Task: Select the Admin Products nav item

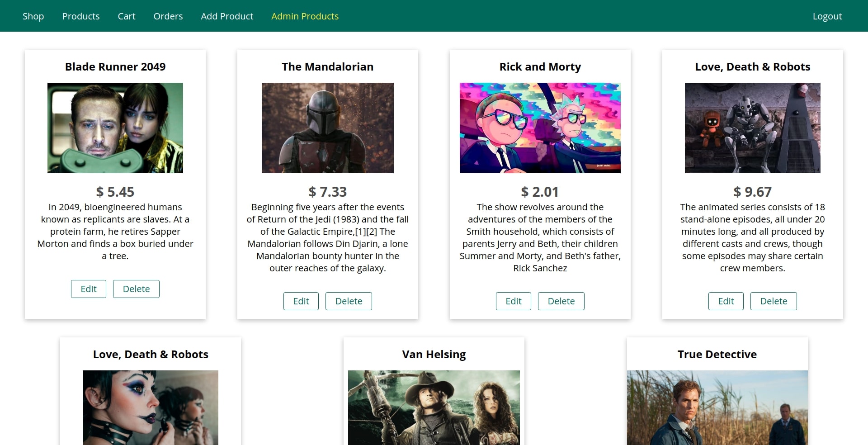Action: [305, 16]
